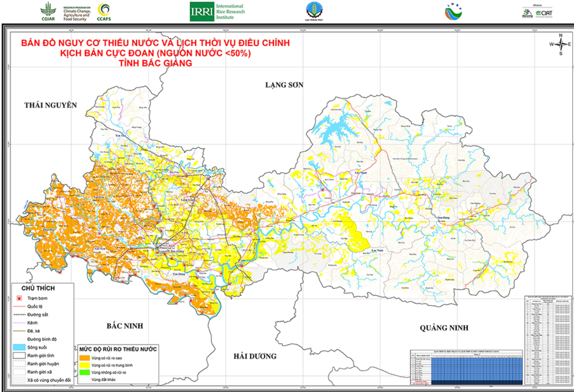The width and height of the screenshot is (574, 392).
Task: Select the yellow medium-risk legend swatch
Action: (84, 365)
